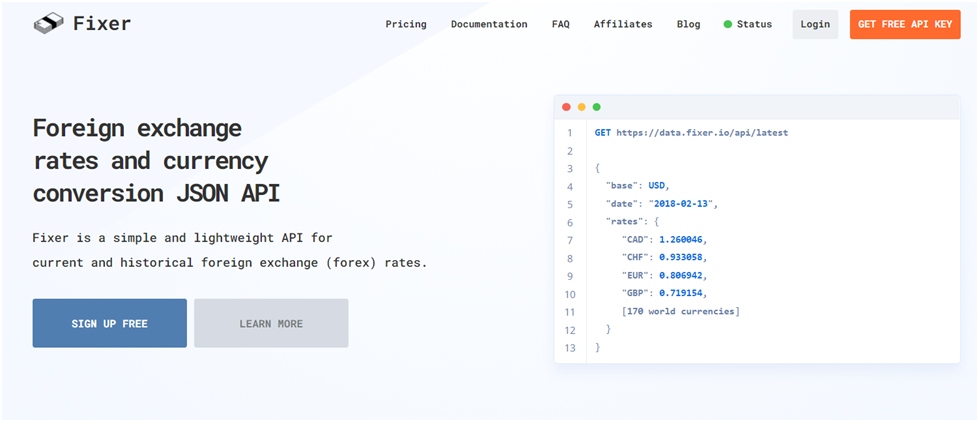Click the green dot in code window header

pos(596,107)
